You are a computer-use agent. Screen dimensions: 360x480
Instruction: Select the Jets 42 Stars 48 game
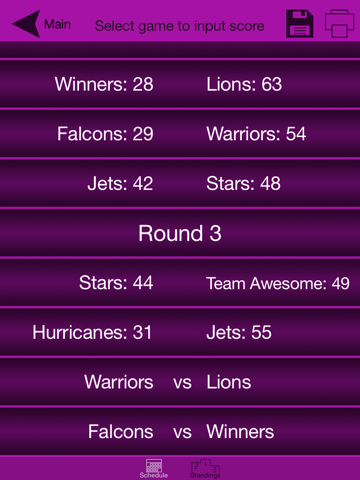[x=180, y=183]
